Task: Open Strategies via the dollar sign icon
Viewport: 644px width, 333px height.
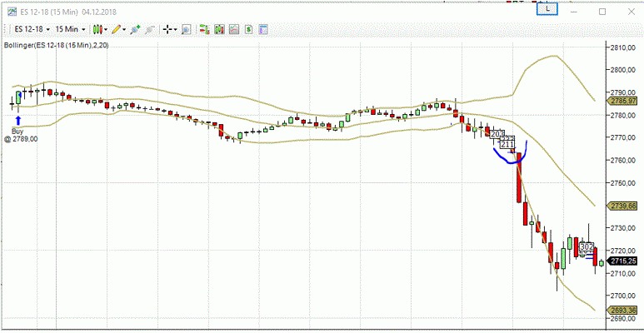Action: click(248, 30)
